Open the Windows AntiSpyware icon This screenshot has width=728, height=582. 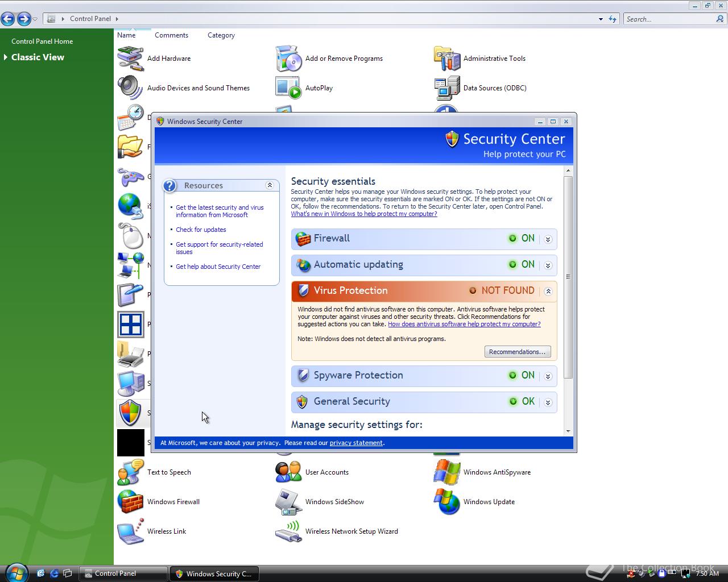coord(446,472)
